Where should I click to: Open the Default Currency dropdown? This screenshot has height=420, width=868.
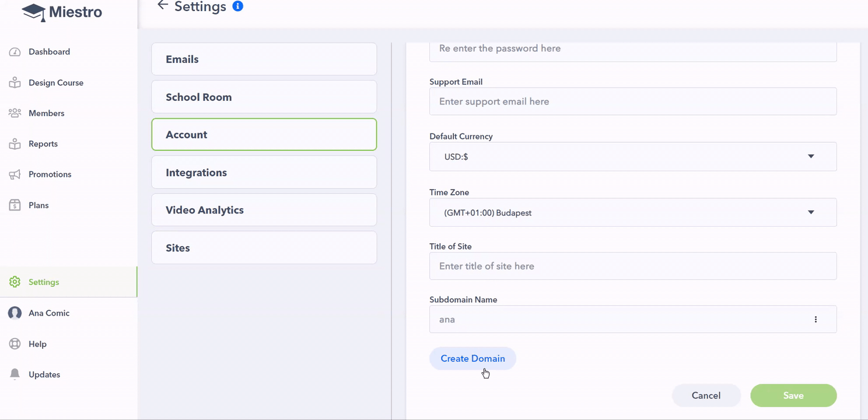[x=633, y=157]
